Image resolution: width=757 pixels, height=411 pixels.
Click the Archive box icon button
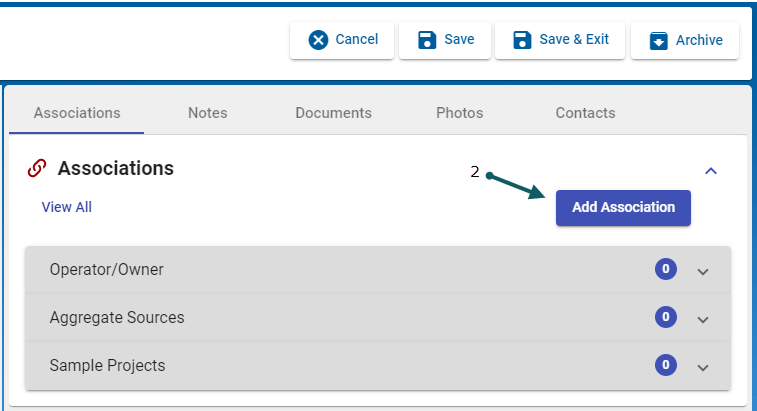[x=684, y=41]
